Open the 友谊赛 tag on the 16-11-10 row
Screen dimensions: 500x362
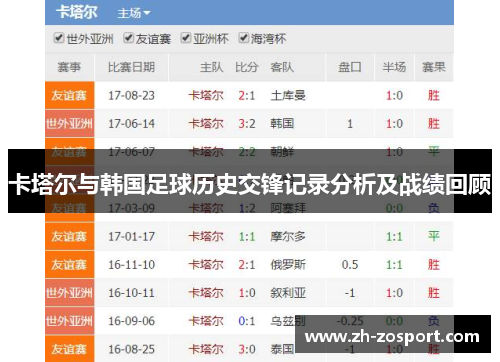pyautogui.click(x=69, y=265)
